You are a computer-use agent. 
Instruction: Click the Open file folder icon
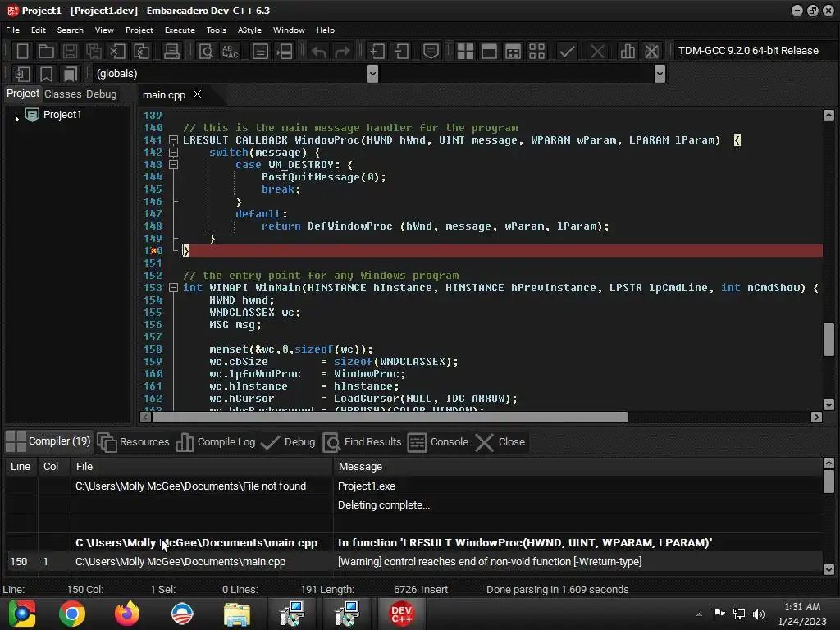coord(46,52)
